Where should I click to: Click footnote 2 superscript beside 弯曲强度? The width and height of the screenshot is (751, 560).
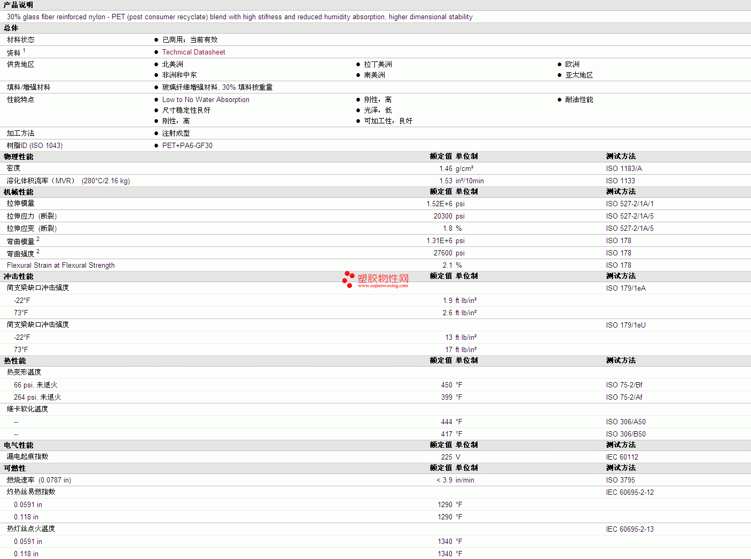point(38,252)
